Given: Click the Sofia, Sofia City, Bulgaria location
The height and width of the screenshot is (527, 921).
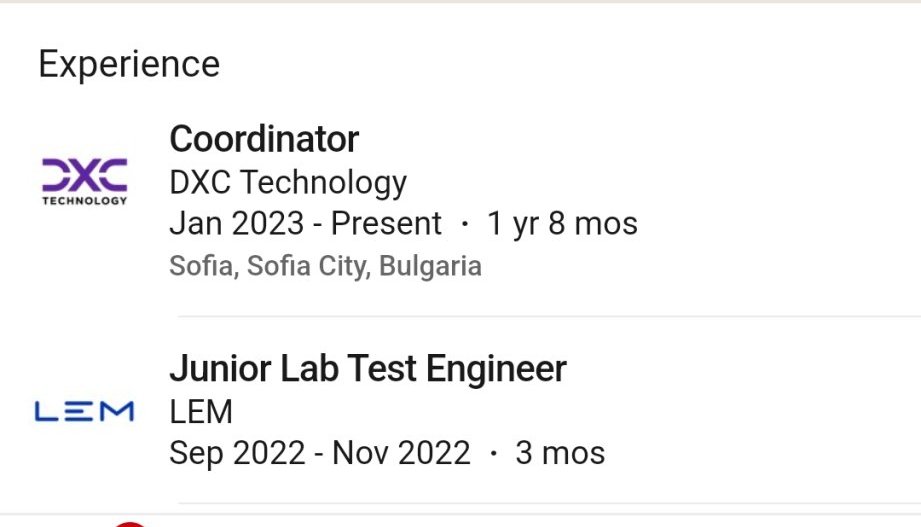Looking at the screenshot, I should pos(325,267).
